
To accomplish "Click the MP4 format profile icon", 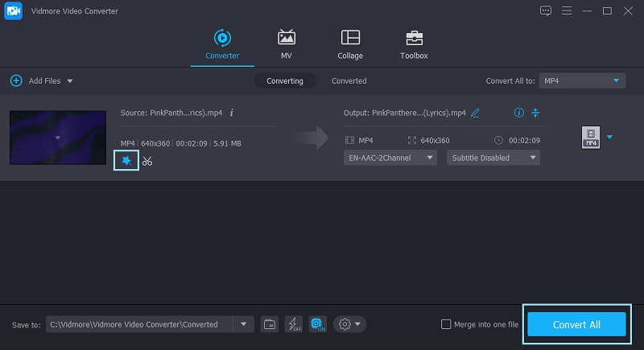I will [590, 138].
